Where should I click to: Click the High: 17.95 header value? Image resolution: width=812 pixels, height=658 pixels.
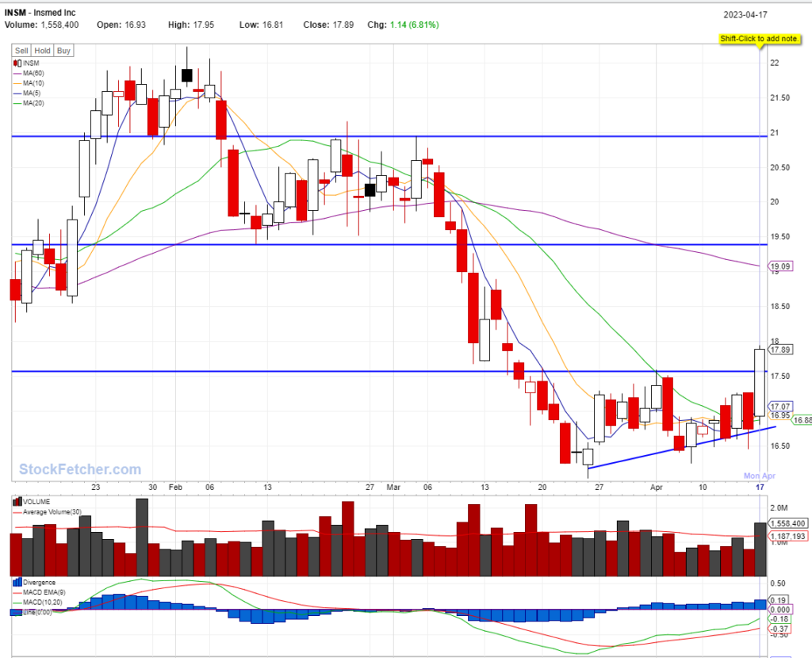(x=190, y=25)
